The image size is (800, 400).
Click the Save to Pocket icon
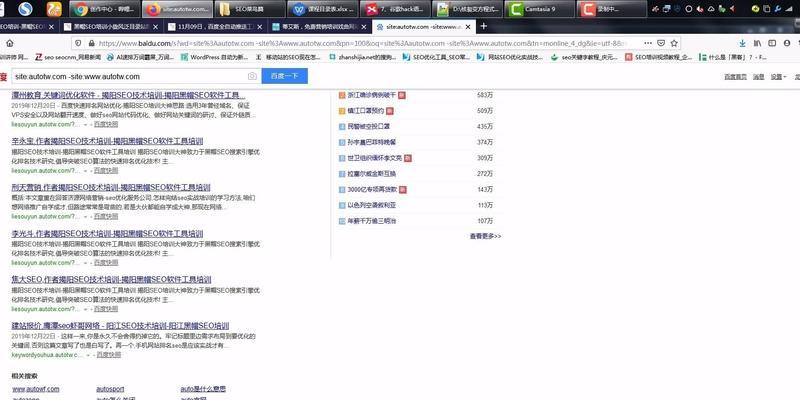[661, 43]
